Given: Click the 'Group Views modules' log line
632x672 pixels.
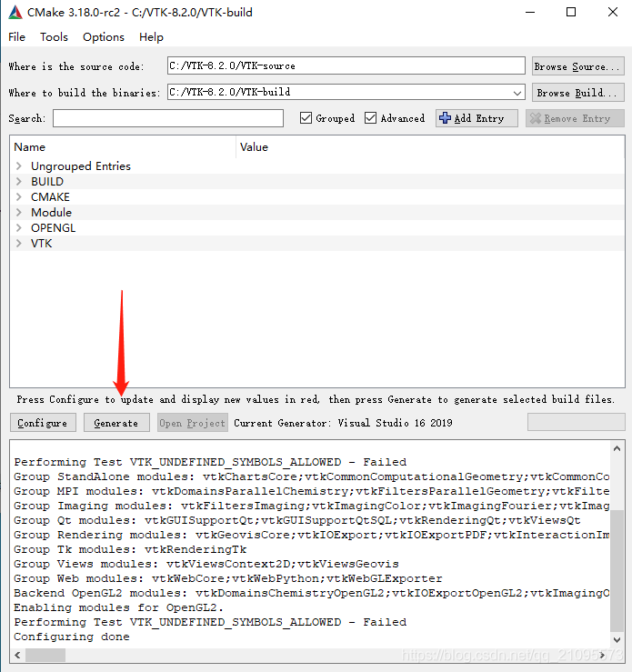Looking at the screenshot, I should [206, 564].
